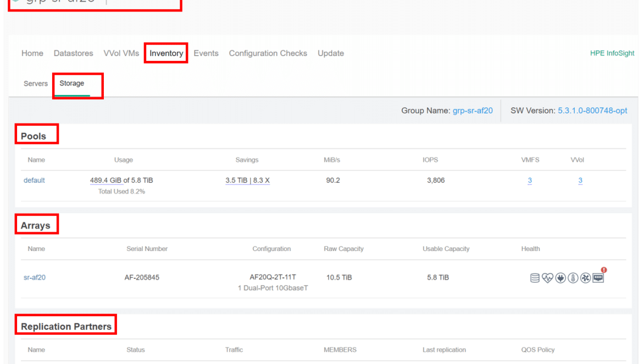643x364 pixels.
Task: Click the savings value 3.5 TiB | 8.3 X
Action: [x=247, y=180]
